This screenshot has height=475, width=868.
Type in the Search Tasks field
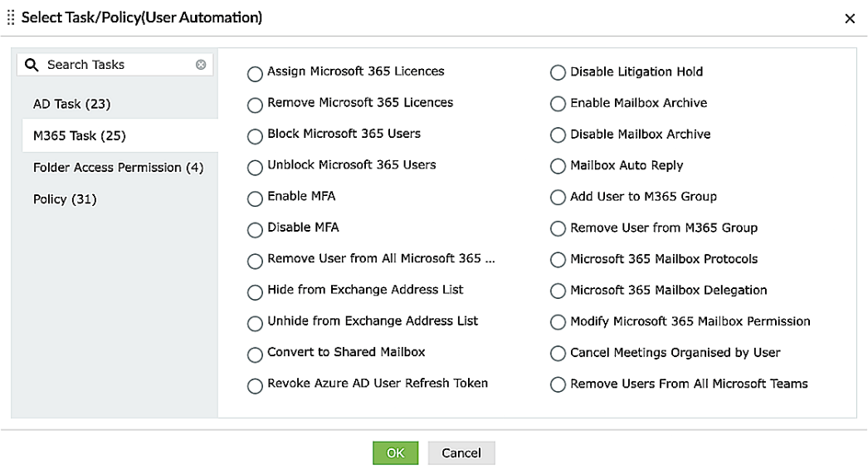tap(116, 65)
